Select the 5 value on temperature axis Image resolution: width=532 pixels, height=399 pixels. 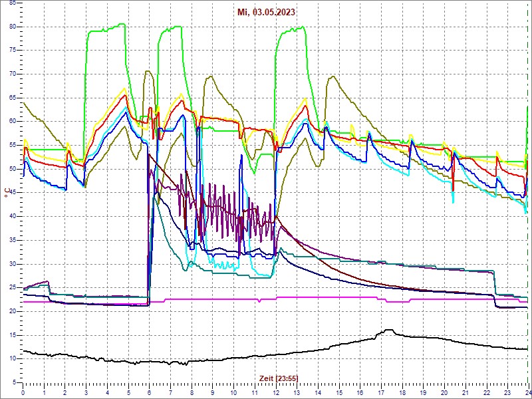tap(13, 383)
